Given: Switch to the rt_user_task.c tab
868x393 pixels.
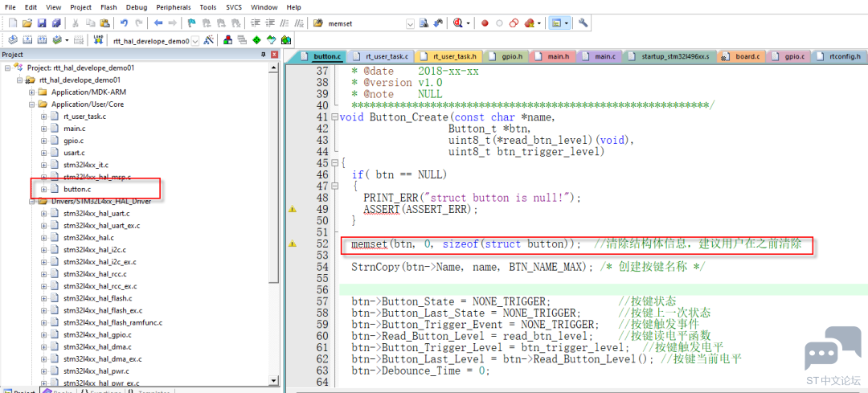Looking at the screenshot, I should tap(381, 56).
